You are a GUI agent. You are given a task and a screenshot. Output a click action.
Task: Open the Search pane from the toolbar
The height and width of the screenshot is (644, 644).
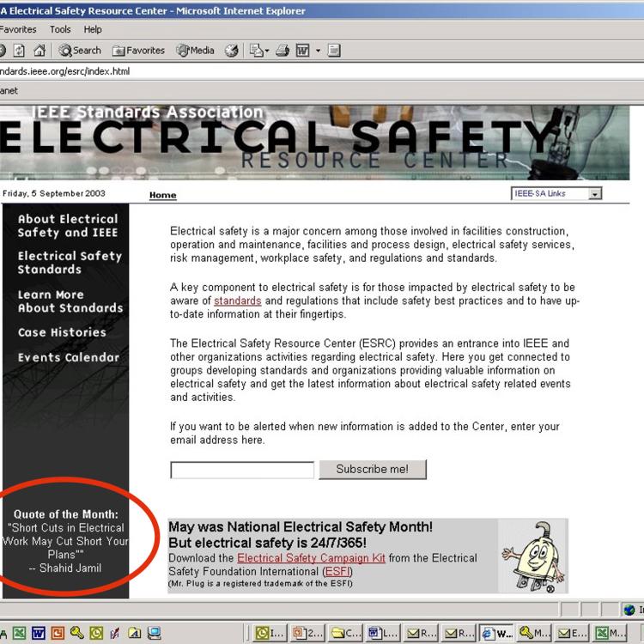[x=80, y=51]
